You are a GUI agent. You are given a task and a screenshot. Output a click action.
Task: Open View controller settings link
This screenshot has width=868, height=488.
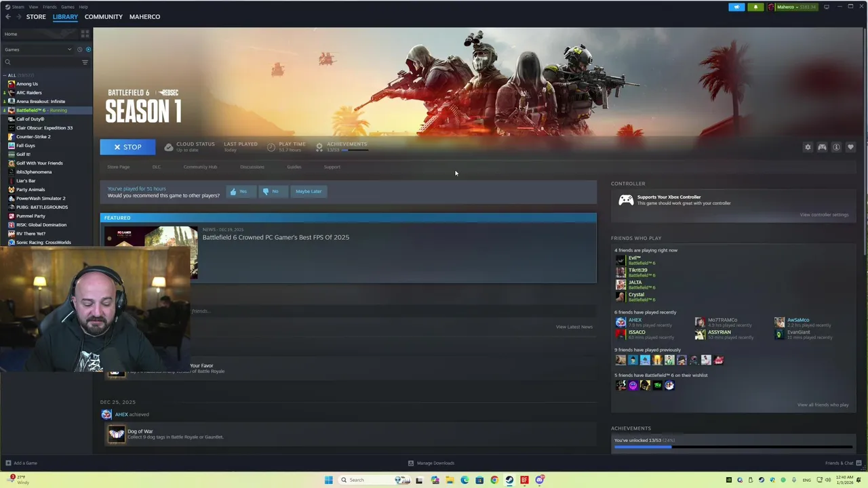click(824, 215)
